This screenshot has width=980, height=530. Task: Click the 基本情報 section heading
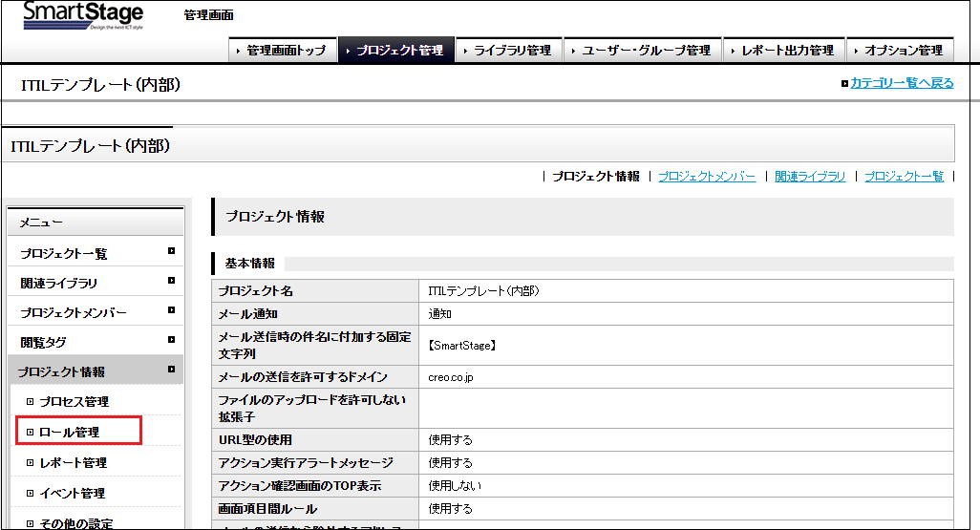pyautogui.click(x=250, y=264)
